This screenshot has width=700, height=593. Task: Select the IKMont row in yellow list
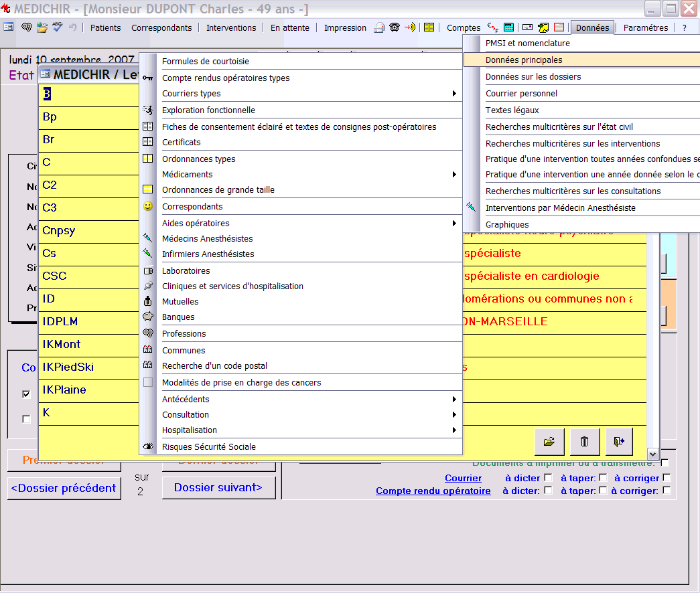88,345
